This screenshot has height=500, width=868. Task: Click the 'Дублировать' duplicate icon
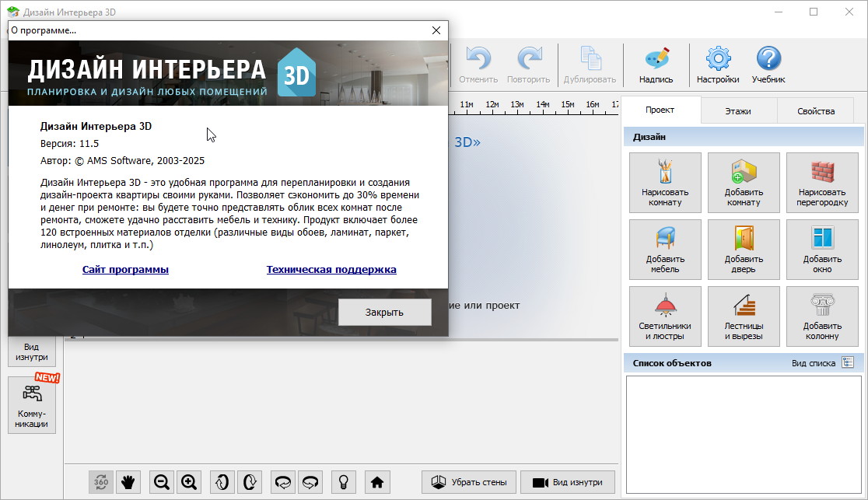(x=590, y=65)
